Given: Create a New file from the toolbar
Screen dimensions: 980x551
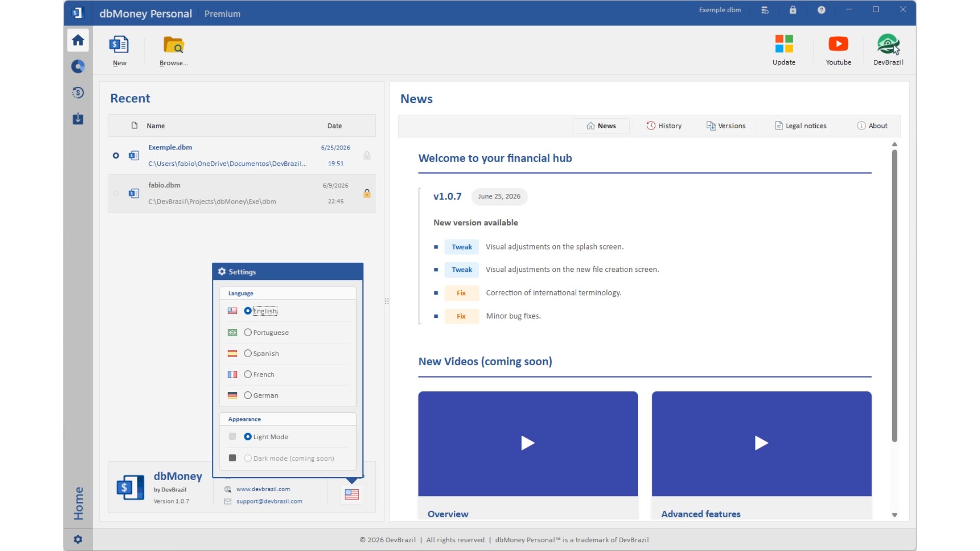Looking at the screenshot, I should click(119, 51).
